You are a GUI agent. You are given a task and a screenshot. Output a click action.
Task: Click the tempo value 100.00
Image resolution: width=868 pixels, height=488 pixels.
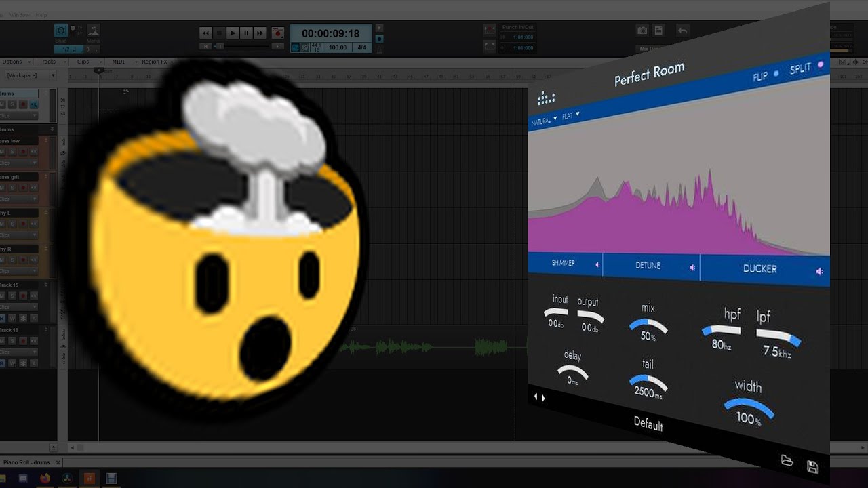coord(337,48)
